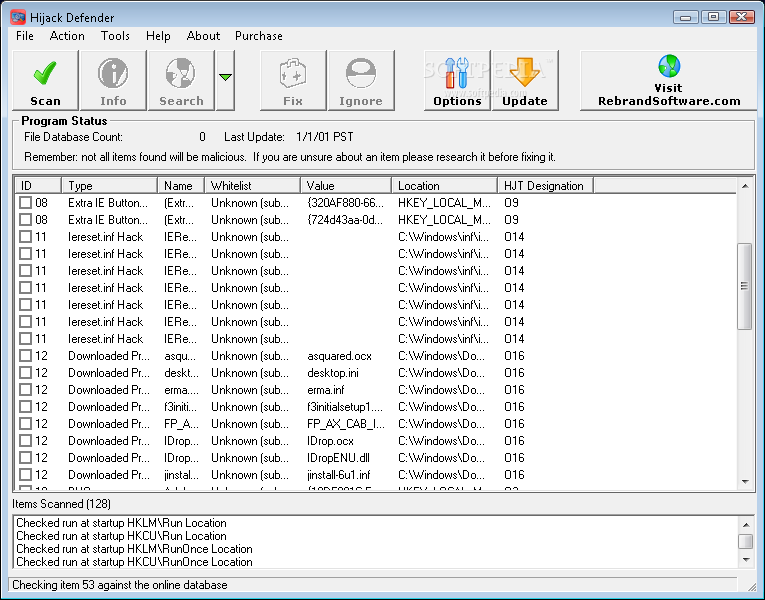Open the Purchase menu

(x=259, y=36)
